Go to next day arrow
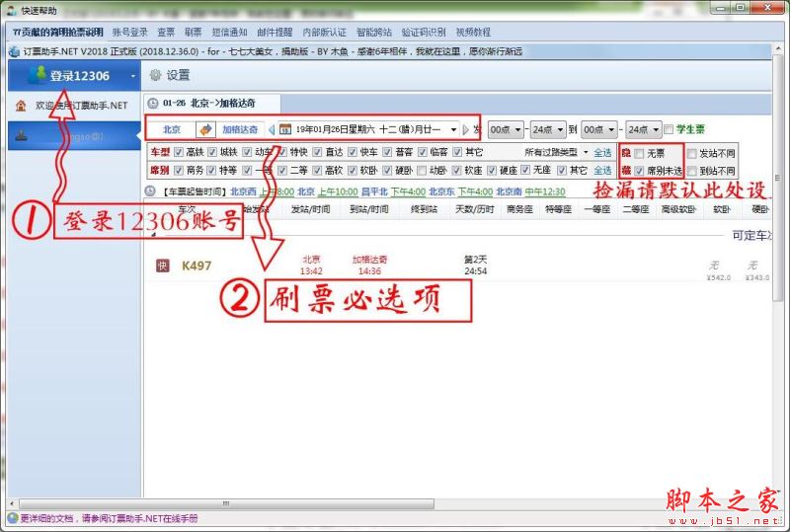 [x=465, y=130]
